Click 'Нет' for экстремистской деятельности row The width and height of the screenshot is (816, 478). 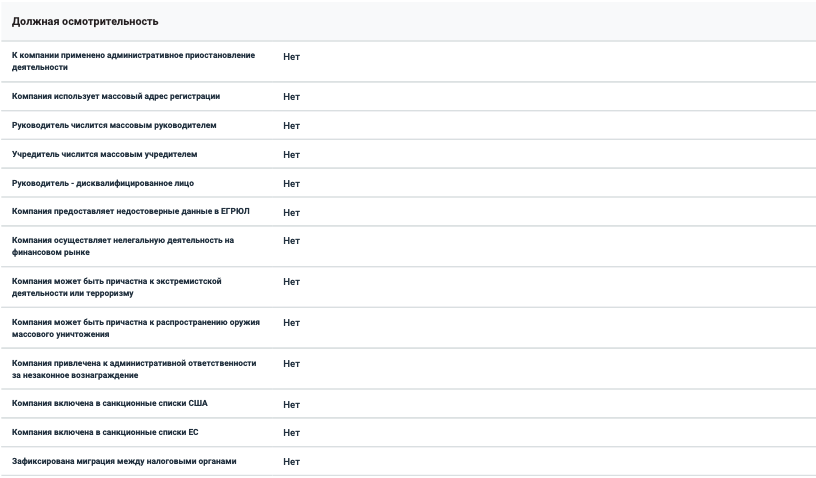click(x=291, y=282)
